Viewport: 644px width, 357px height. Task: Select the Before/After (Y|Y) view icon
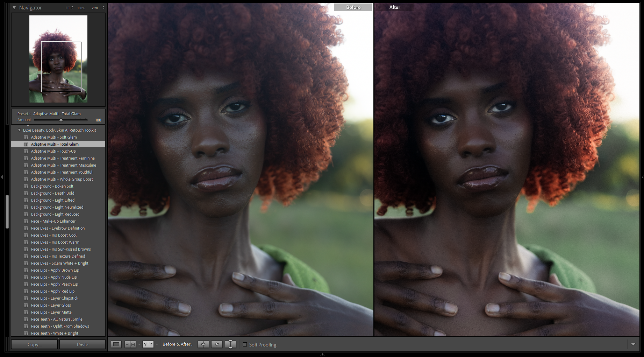click(x=148, y=344)
